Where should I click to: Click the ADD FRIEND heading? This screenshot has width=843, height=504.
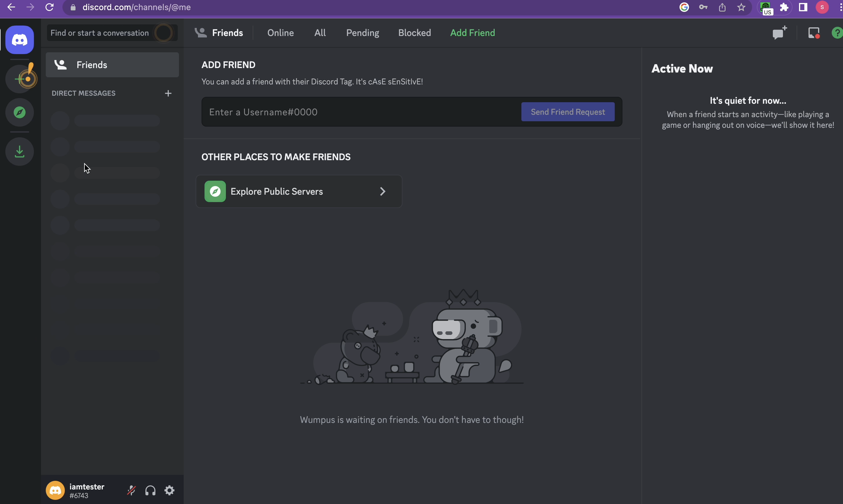point(228,65)
